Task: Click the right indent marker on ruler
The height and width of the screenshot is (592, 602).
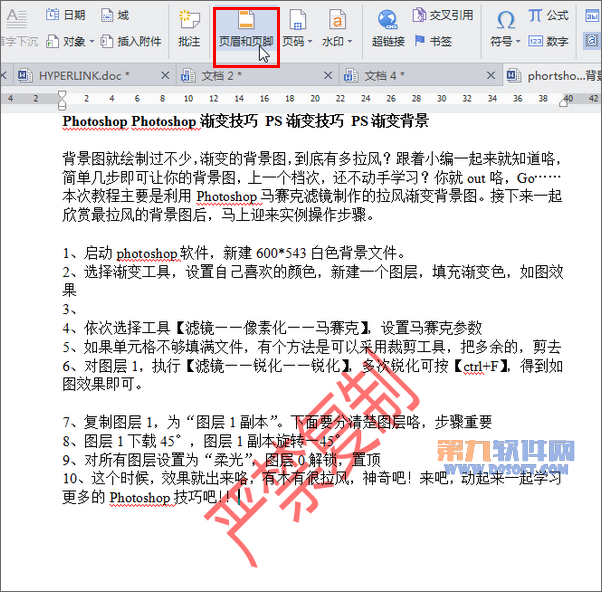Action: (x=564, y=102)
